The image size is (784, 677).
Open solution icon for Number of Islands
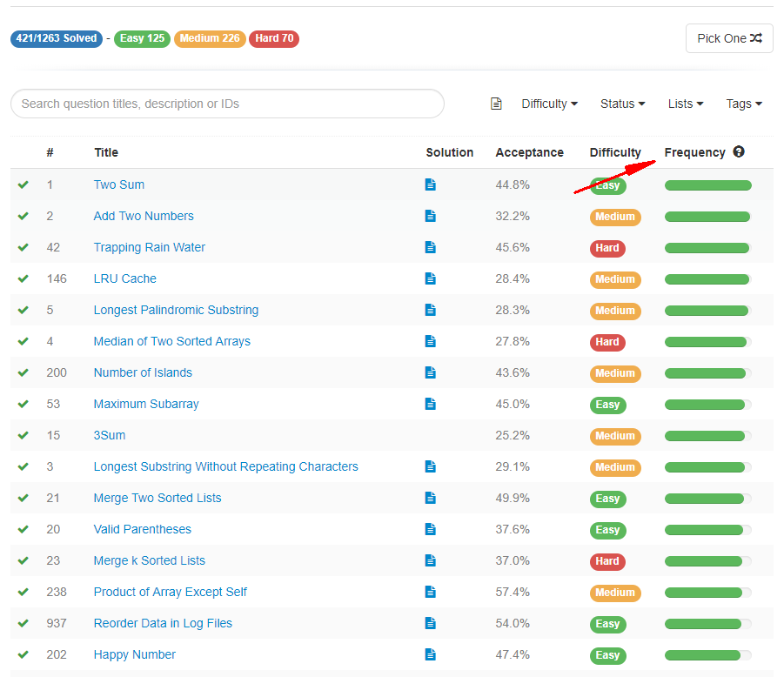tap(431, 372)
